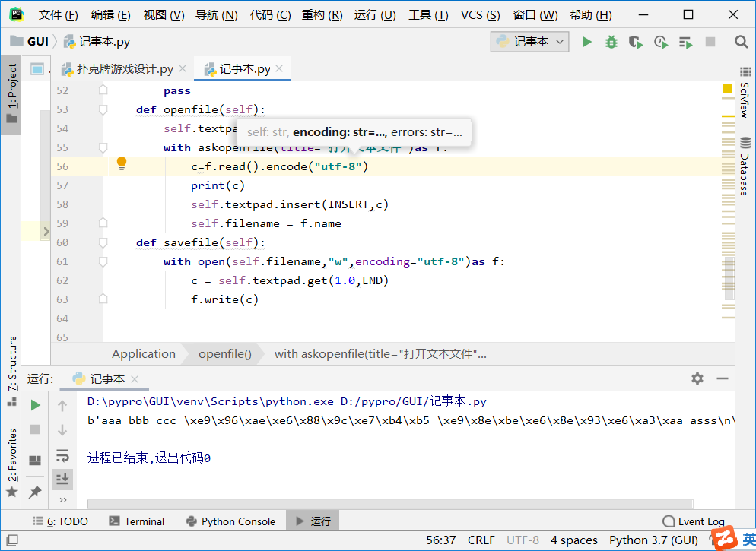Collapse the with askopenfile block fold marker
The image size is (756, 551).
click(103, 147)
